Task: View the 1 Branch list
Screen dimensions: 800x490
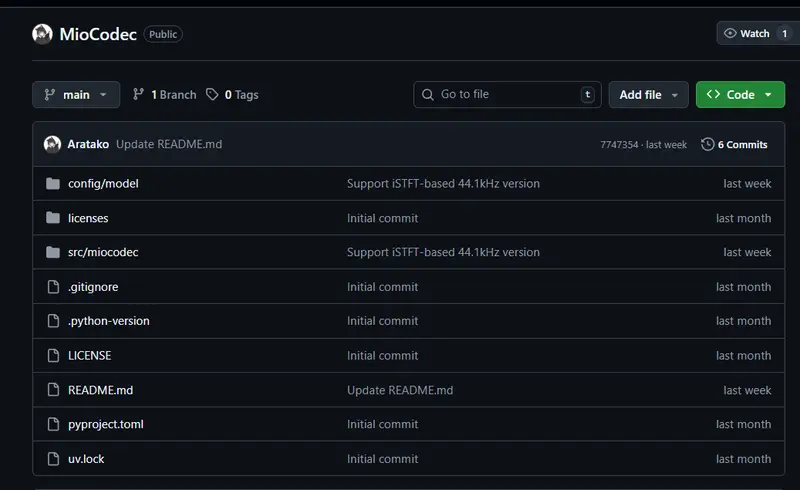Action: (165, 95)
